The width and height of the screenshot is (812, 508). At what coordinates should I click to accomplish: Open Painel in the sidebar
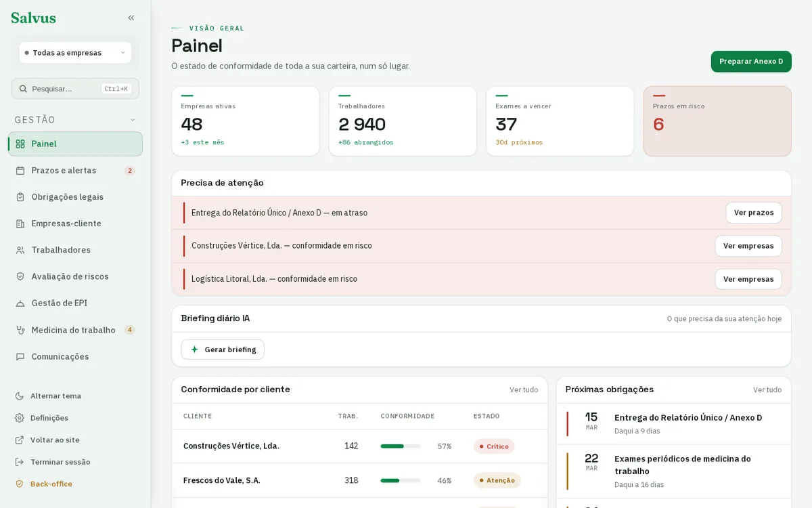click(x=75, y=144)
